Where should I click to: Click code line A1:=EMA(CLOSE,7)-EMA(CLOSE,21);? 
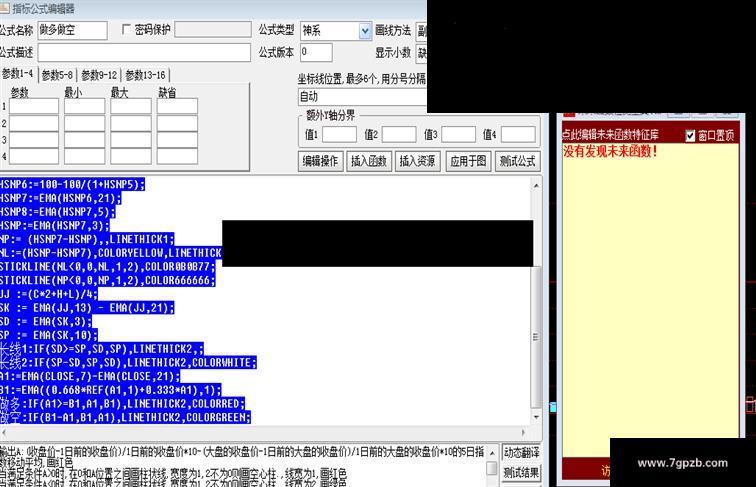coord(90,376)
